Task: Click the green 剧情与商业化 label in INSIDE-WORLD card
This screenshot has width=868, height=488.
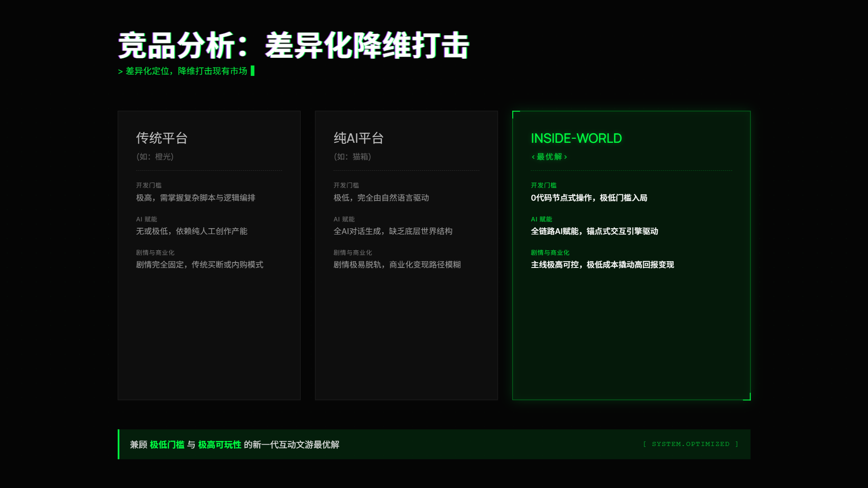Action: pos(550,253)
